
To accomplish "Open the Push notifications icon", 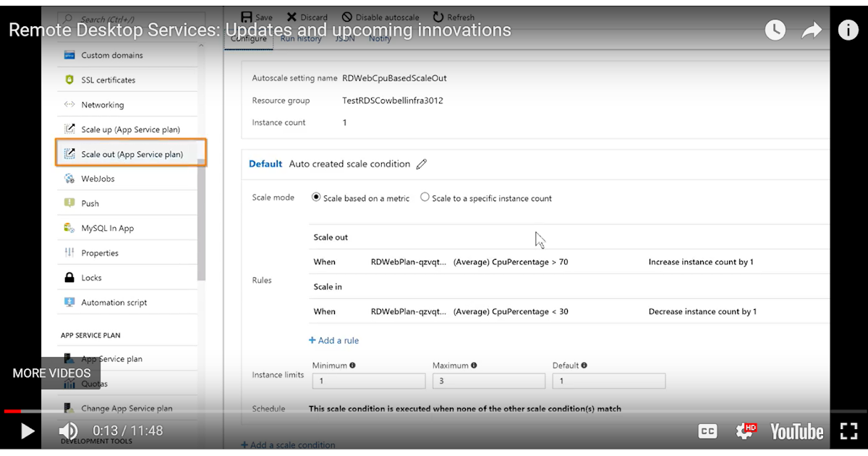I will point(69,203).
